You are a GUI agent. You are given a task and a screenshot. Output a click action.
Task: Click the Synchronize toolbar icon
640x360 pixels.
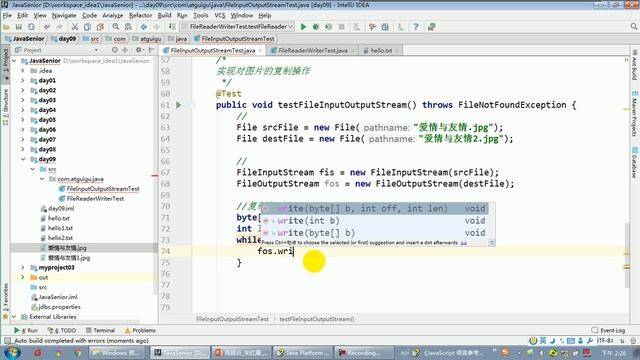(x=31, y=27)
